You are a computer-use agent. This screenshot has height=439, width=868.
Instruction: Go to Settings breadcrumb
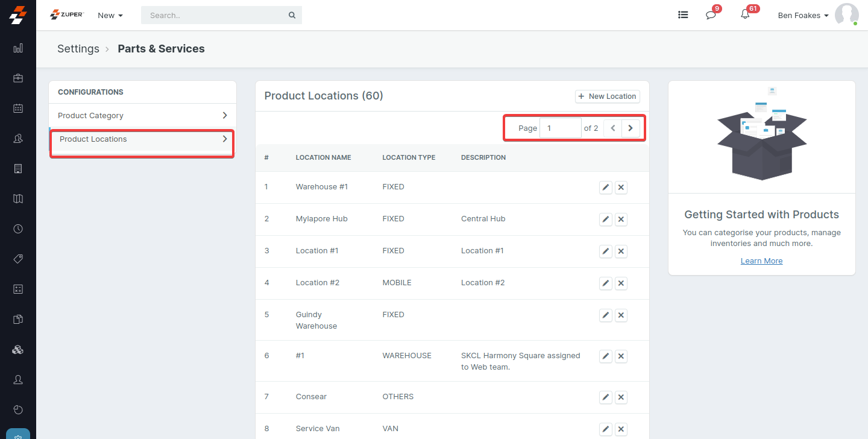78,49
